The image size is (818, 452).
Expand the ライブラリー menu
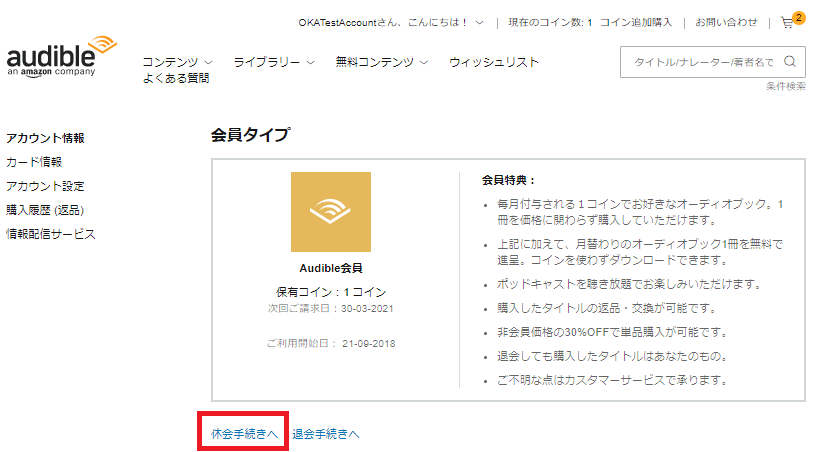pyautogui.click(x=274, y=62)
